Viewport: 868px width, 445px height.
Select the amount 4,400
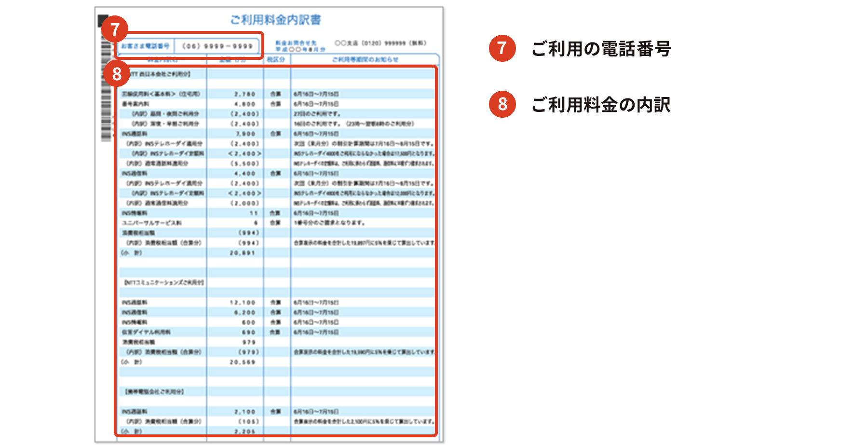click(245, 173)
